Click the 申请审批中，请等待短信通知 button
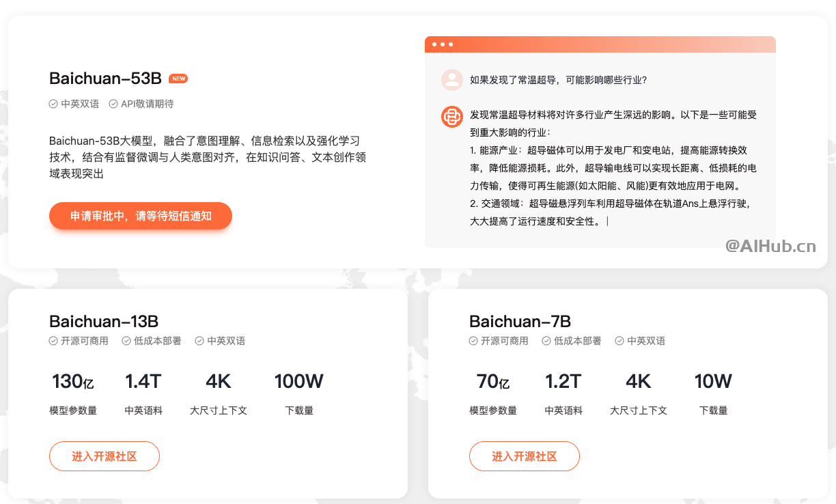Image resolution: width=836 pixels, height=504 pixels. (141, 216)
